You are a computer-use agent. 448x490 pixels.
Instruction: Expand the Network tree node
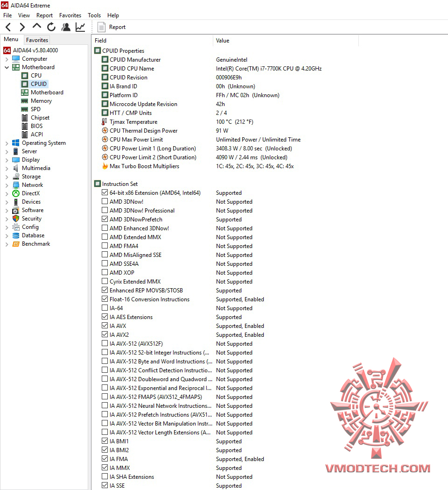[7, 185]
